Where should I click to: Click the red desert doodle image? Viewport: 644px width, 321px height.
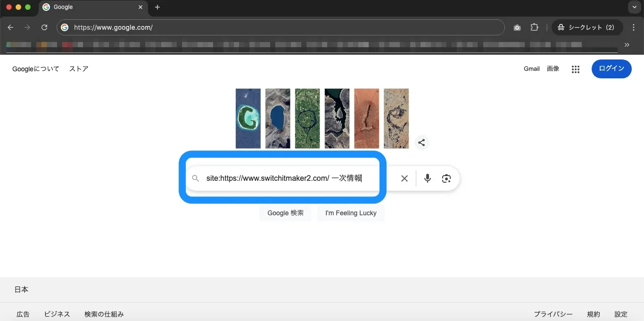pyautogui.click(x=367, y=118)
